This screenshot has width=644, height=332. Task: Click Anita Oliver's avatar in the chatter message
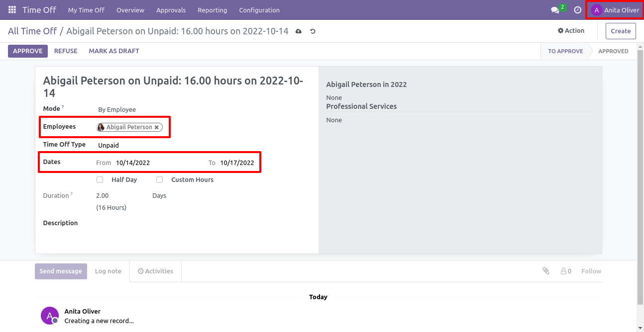point(49,316)
